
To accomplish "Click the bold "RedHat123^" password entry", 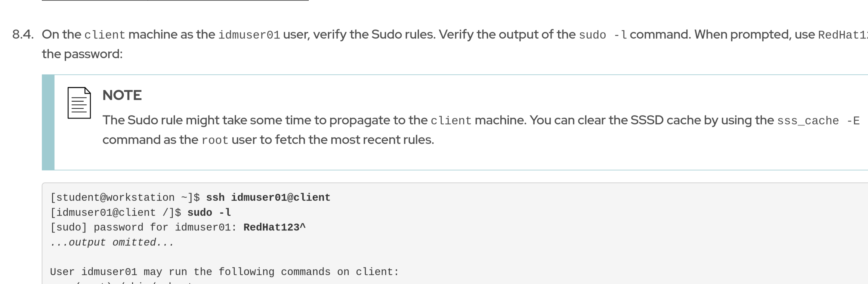I will (x=274, y=227).
